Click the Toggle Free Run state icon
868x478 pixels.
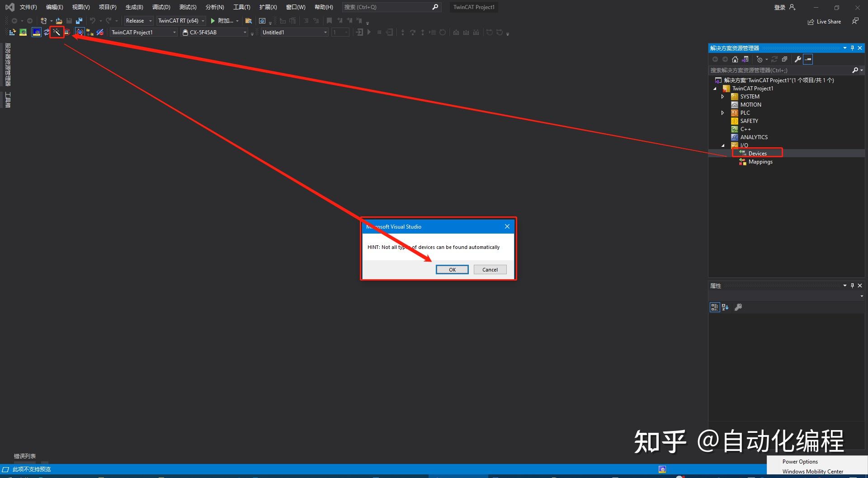tap(67, 32)
